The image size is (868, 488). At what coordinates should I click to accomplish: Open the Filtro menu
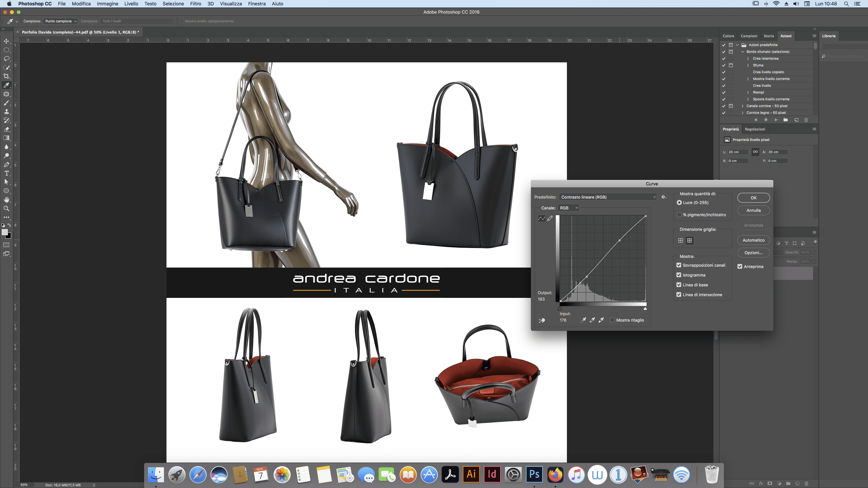pyautogui.click(x=195, y=4)
